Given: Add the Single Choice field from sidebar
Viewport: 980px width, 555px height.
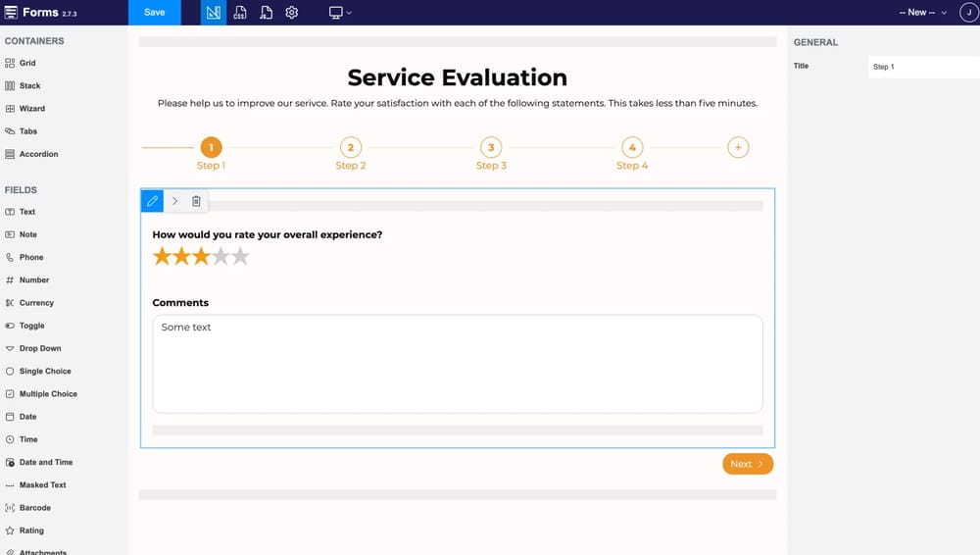Looking at the screenshot, I should coord(44,372).
